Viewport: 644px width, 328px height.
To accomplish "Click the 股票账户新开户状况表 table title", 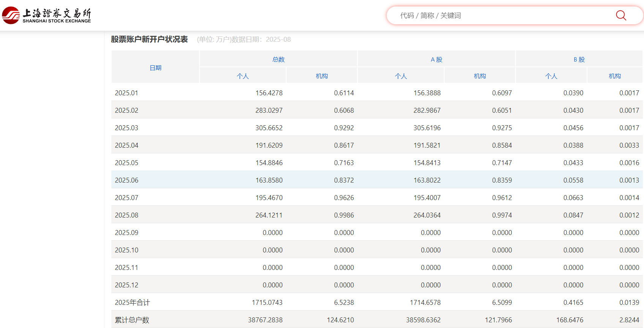I will [149, 39].
